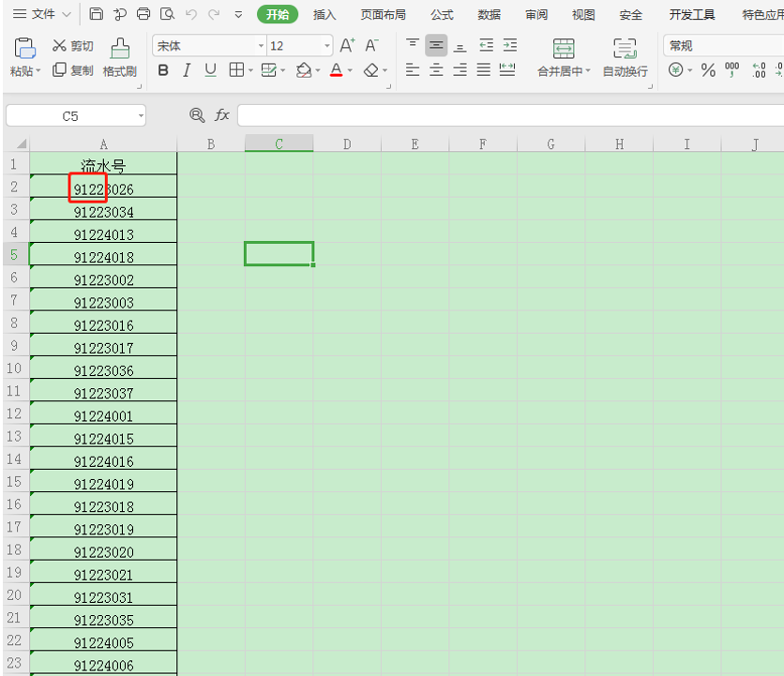The width and height of the screenshot is (784, 676).
Task: Toggle Bold formatting
Action: coord(163,70)
